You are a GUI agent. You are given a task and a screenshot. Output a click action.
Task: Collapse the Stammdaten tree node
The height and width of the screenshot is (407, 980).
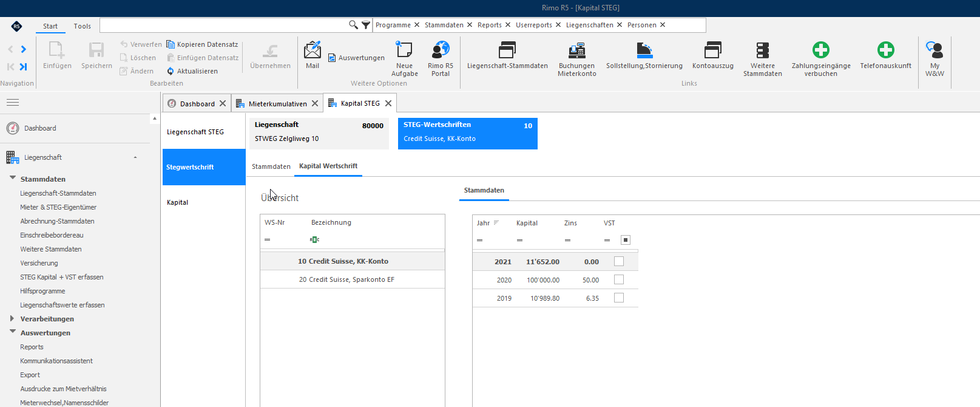13,178
